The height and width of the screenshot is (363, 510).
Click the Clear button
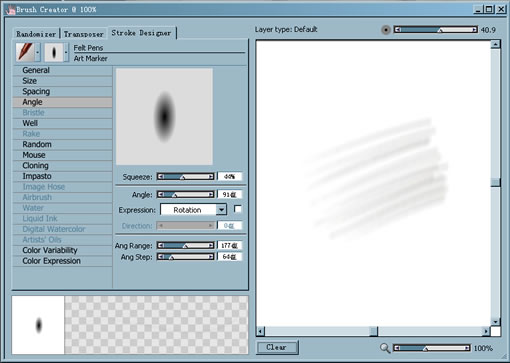[277, 347]
